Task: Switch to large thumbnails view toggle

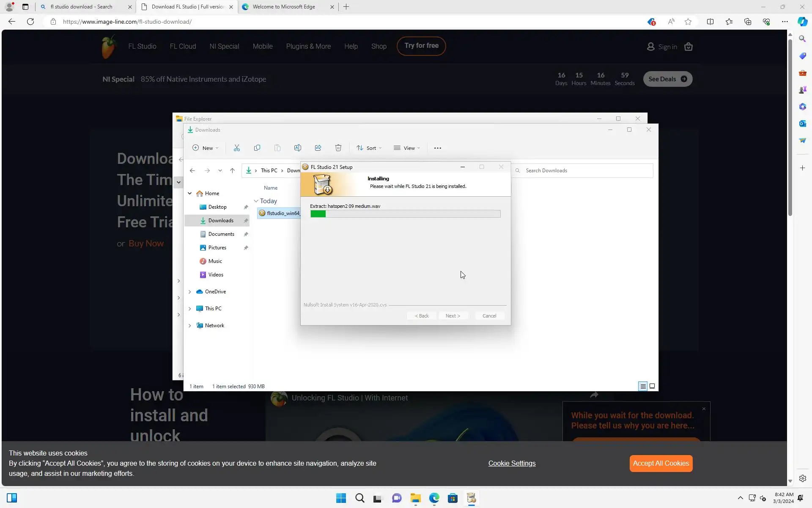Action: coord(652,386)
